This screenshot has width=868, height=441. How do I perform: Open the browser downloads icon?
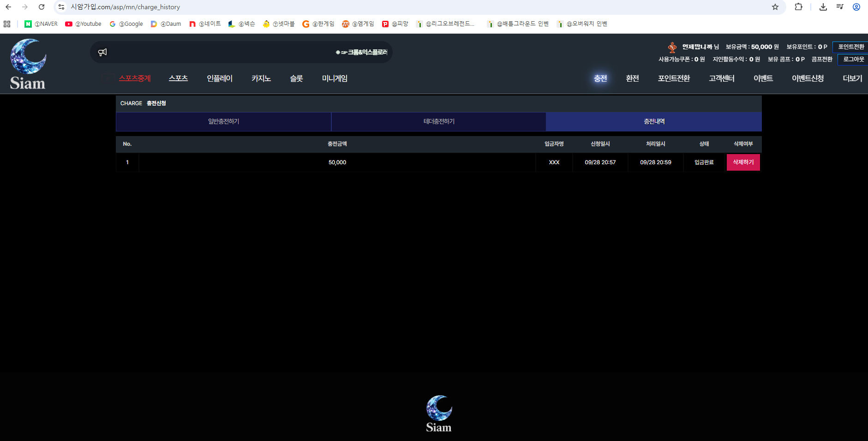pos(823,7)
